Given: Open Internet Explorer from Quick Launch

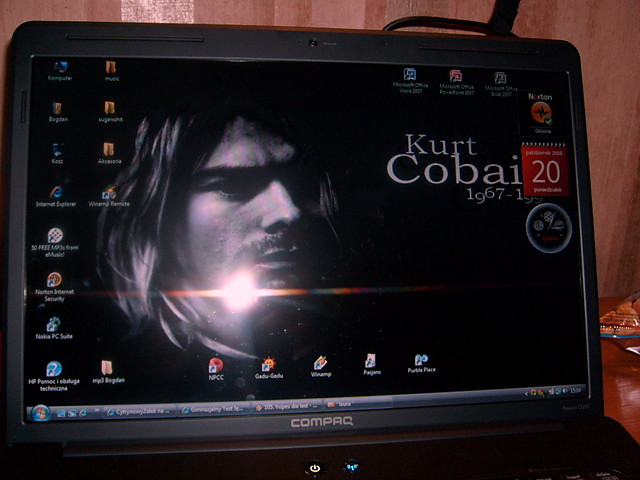Looking at the screenshot, I should (x=83, y=413).
